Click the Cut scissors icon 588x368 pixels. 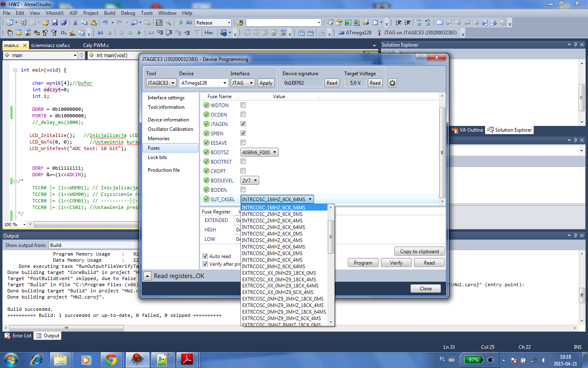point(75,22)
